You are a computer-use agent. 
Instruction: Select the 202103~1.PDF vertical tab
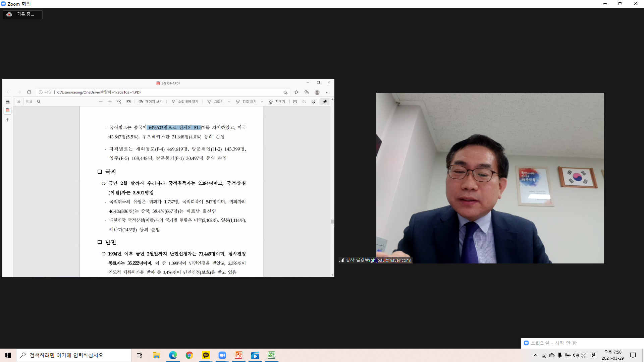(8, 110)
